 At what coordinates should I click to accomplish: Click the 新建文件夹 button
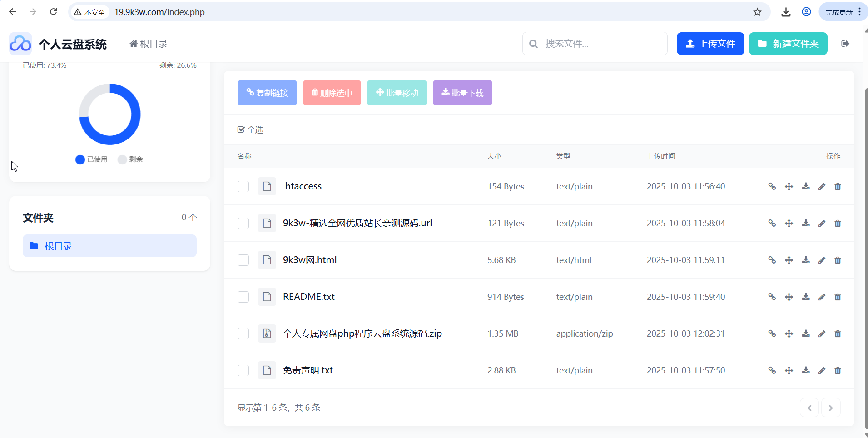[788, 44]
